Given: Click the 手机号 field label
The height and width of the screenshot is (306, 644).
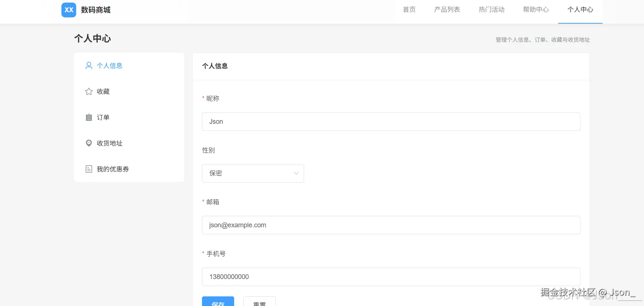Looking at the screenshot, I should tap(216, 254).
